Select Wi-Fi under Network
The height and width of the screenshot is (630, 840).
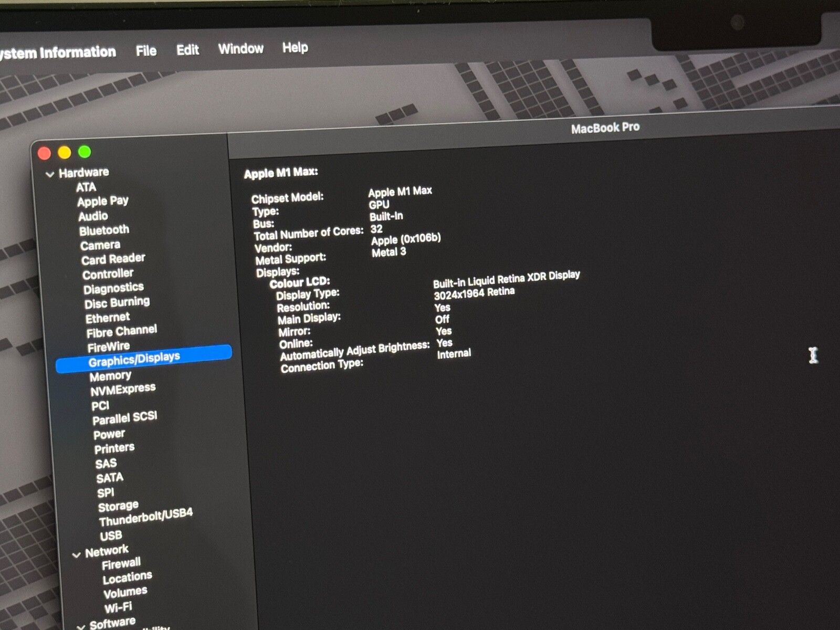(x=118, y=608)
